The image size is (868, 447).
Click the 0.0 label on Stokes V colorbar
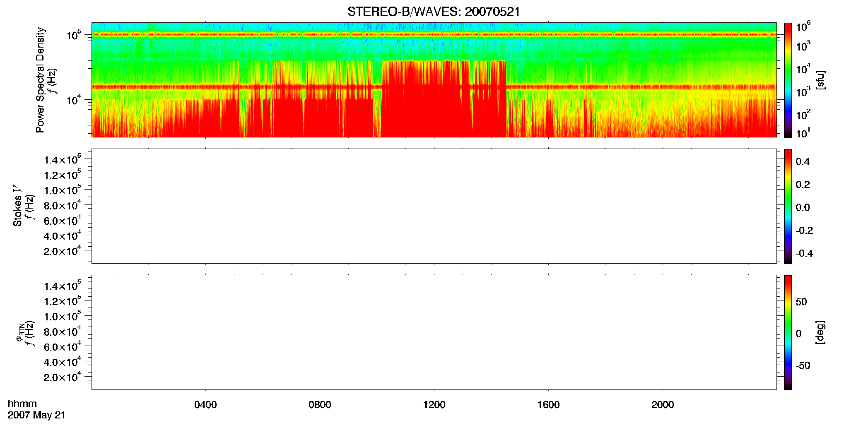pyautogui.click(x=803, y=208)
